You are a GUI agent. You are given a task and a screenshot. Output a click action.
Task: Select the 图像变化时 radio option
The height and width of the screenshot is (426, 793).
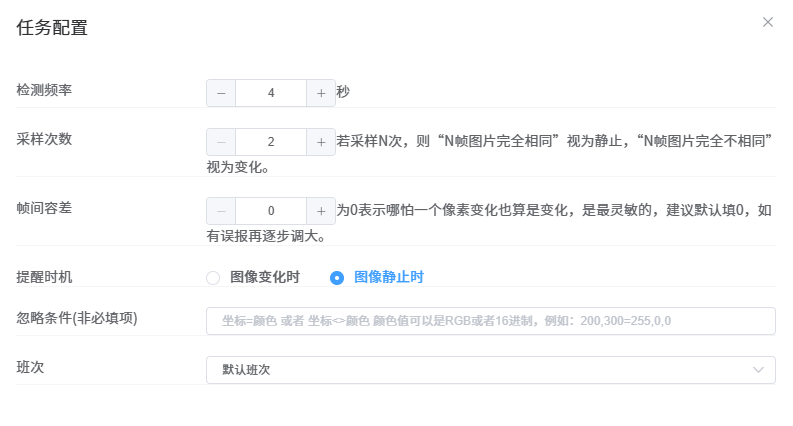pyautogui.click(x=213, y=278)
